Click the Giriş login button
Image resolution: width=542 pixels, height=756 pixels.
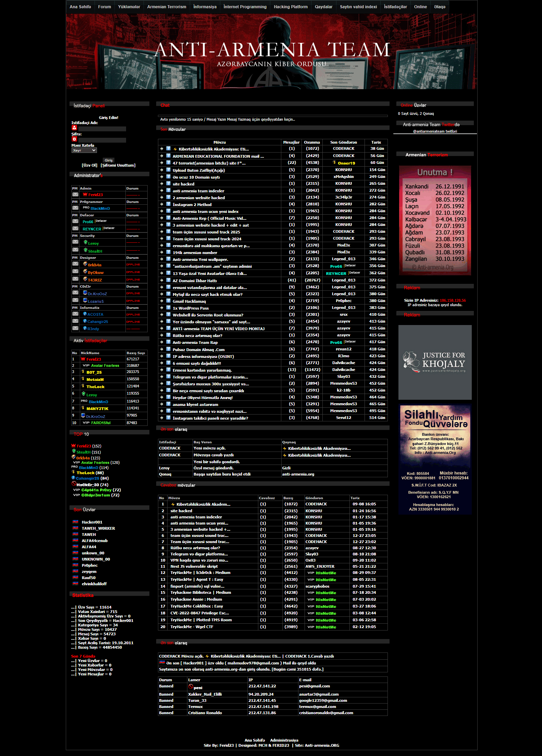[109, 160]
